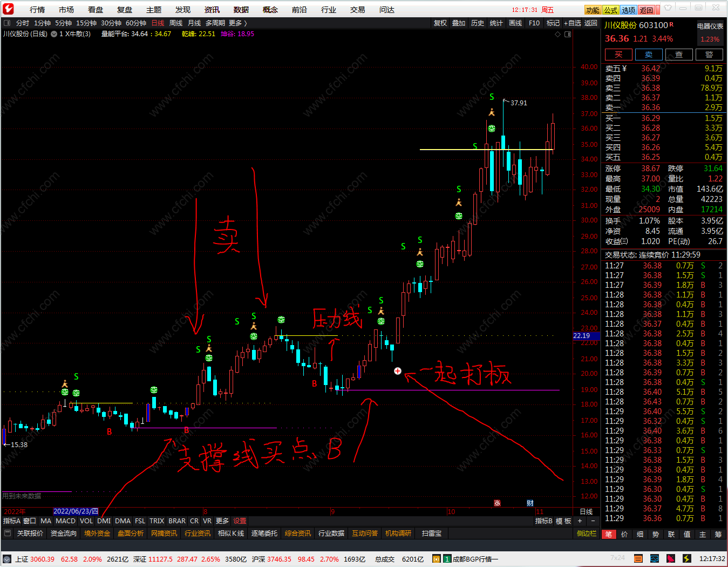The width and height of the screenshot is (728, 567).
Task: Open the 市场 menu
Action: point(66,10)
